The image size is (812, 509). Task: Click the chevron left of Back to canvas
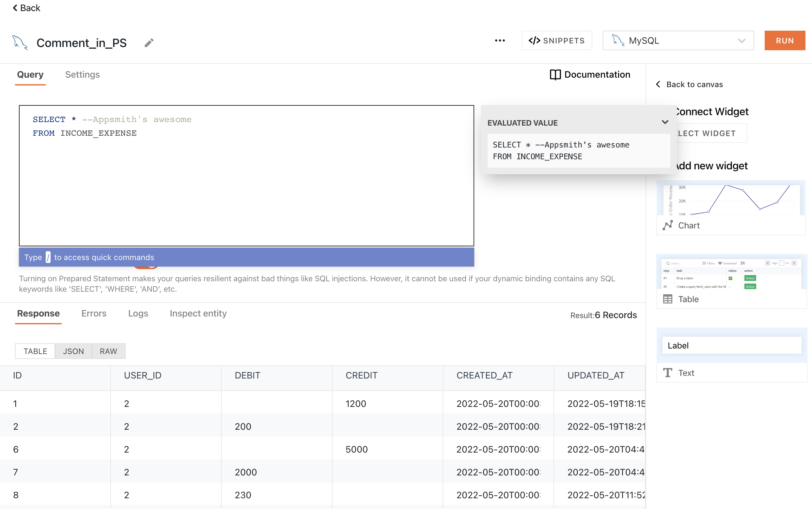coord(658,84)
